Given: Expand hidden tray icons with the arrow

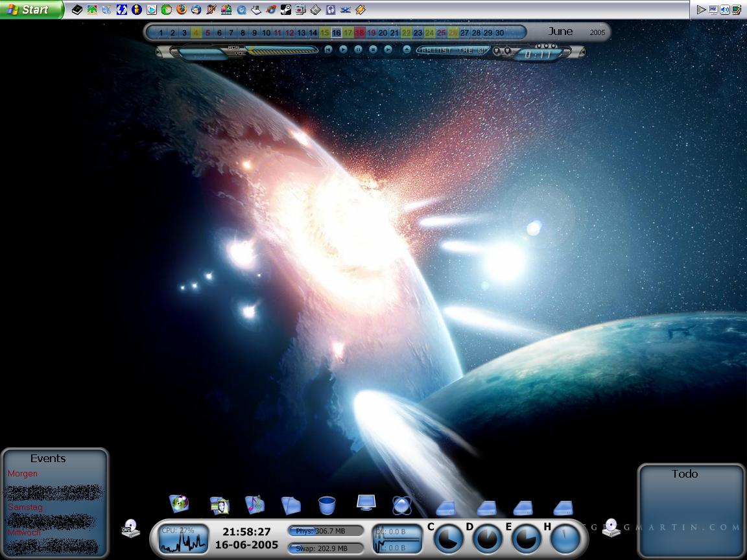Looking at the screenshot, I should [701, 10].
